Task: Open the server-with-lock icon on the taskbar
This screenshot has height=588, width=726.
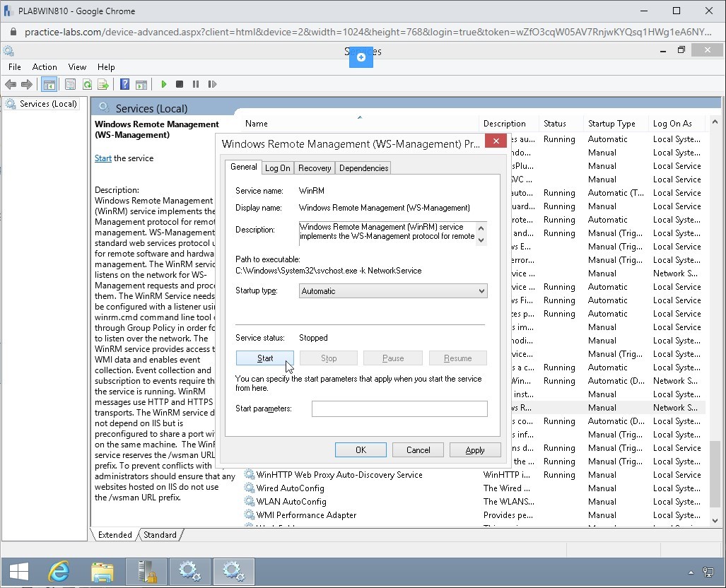Action: 147,572
